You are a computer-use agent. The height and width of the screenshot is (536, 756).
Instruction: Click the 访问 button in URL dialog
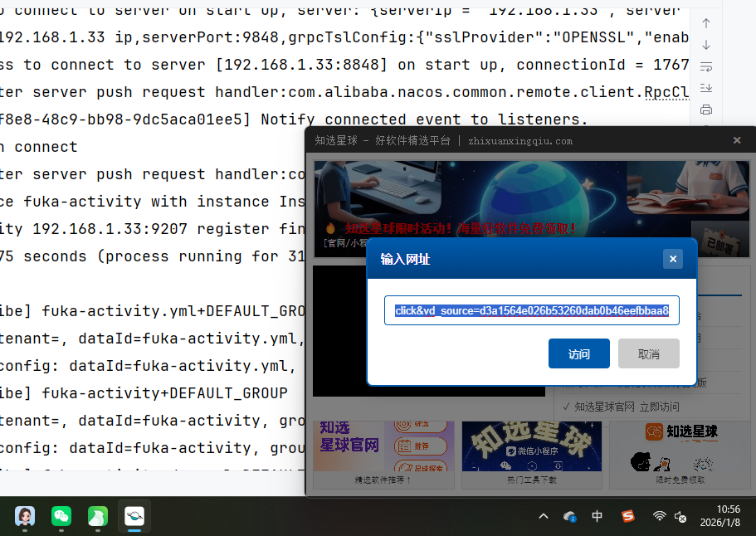click(x=578, y=353)
